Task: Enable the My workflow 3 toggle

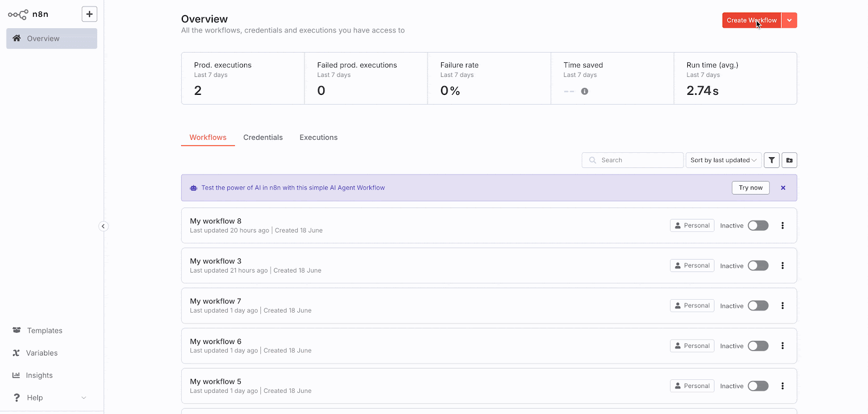Action: point(758,266)
